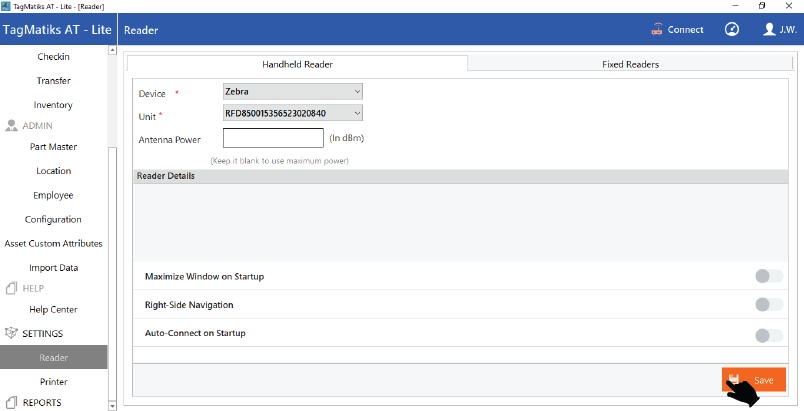The width and height of the screenshot is (804, 411).
Task: Toggle Right-Side Navigation switch
Action: 768,304
